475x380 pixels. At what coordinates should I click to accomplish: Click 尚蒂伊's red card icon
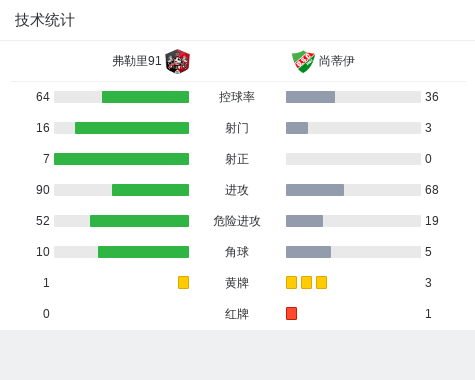point(291,313)
